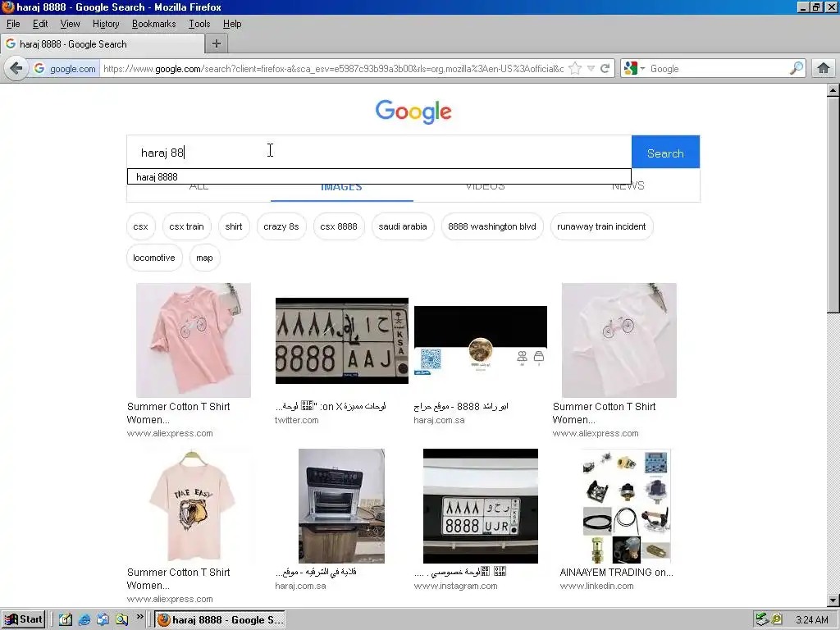The image size is (840, 630).
Task: Select the csx train filter chip
Action: (x=186, y=226)
